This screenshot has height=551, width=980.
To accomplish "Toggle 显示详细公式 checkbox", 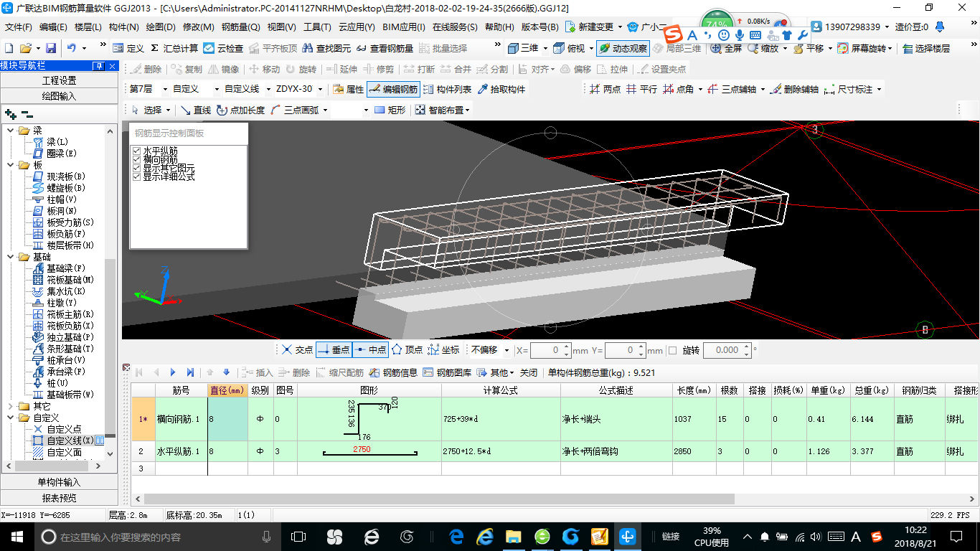I will (x=136, y=176).
